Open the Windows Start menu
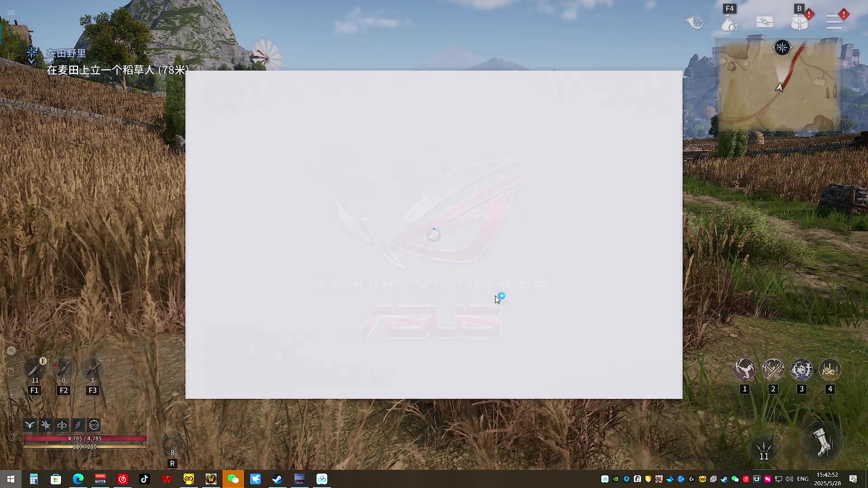 pyautogui.click(x=11, y=479)
